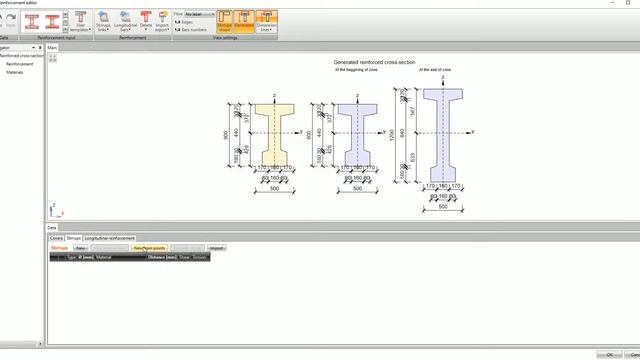This screenshot has width=640, height=360.
Task: Open the Longitudinal reinforcement tab
Action: (109, 238)
